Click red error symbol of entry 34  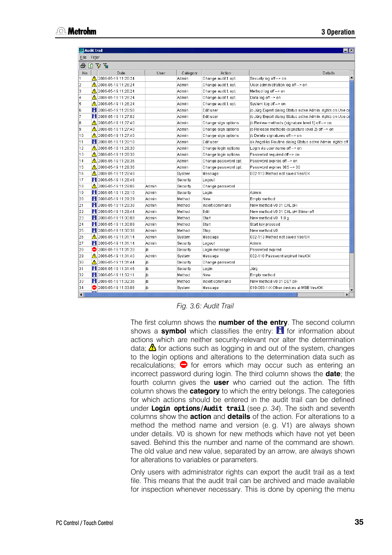[94, 288]
